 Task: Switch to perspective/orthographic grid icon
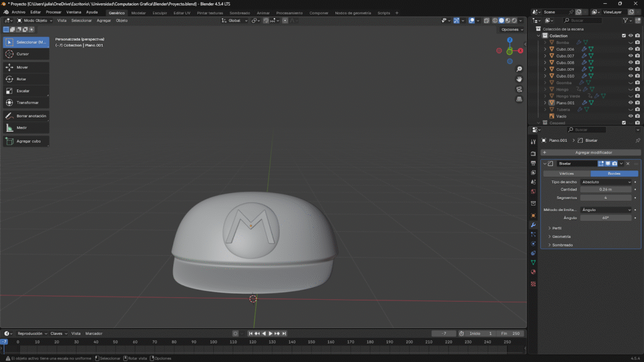pos(519,99)
